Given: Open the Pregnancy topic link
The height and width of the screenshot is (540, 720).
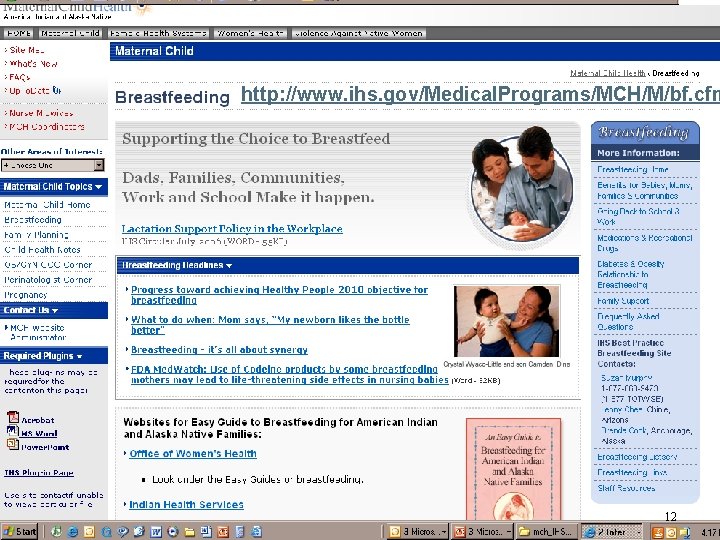Looking at the screenshot, I should click(x=25, y=295).
